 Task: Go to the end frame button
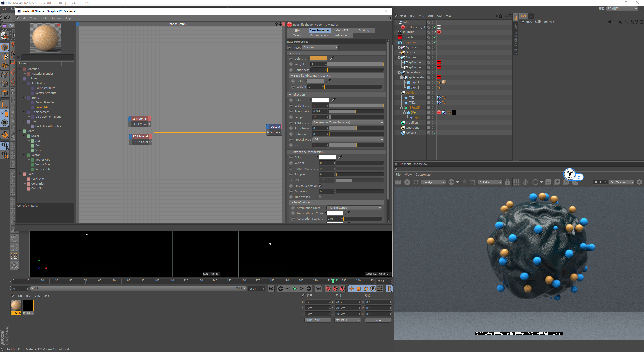coord(318,289)
